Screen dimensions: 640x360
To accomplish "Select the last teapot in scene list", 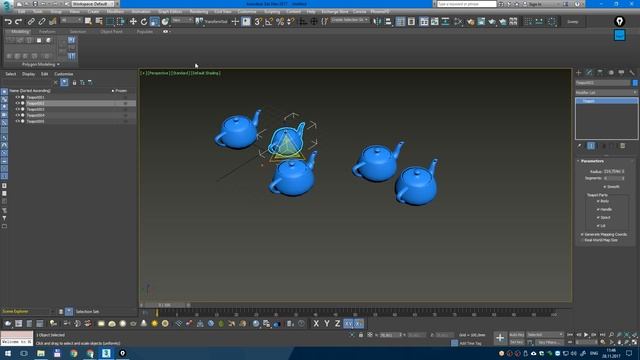I will tap(36, 121).
